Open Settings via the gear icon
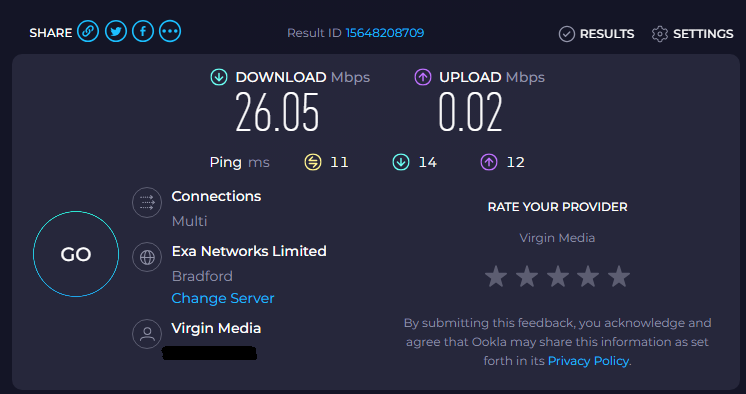The width and height of the screenshot is (746, 394). [660, 34]
